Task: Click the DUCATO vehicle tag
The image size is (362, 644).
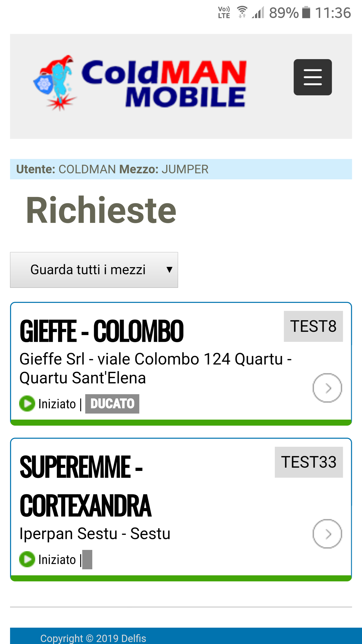Action: pos(112,404)
